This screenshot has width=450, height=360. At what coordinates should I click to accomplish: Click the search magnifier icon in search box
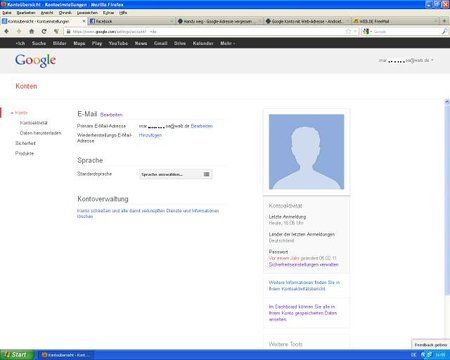tap(444, 31)
